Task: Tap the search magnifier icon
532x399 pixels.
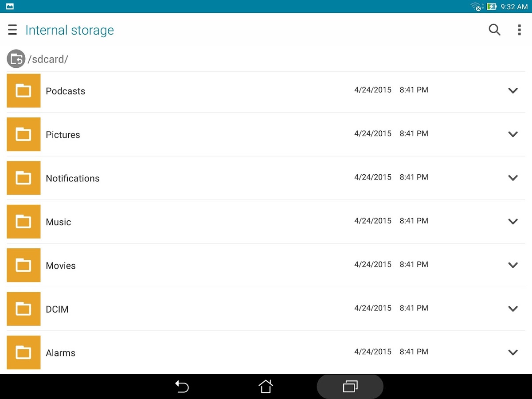Action: (x=494, y=30)
